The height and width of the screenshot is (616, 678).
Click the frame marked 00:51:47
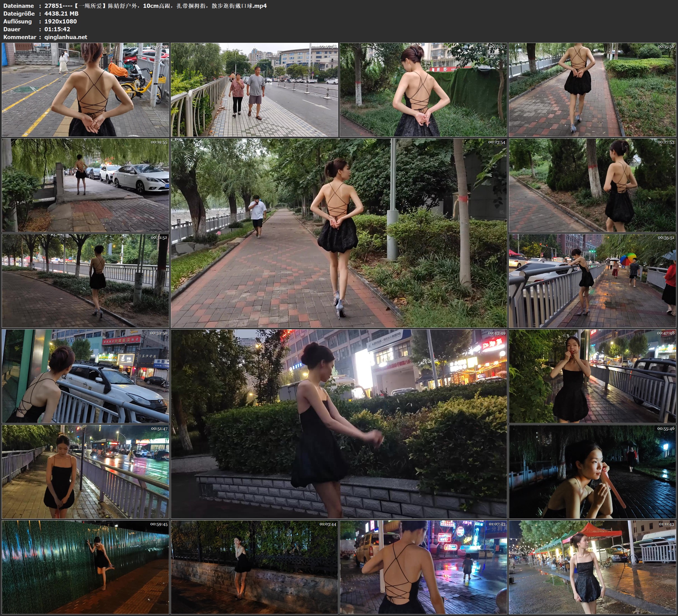click(85, 471)
